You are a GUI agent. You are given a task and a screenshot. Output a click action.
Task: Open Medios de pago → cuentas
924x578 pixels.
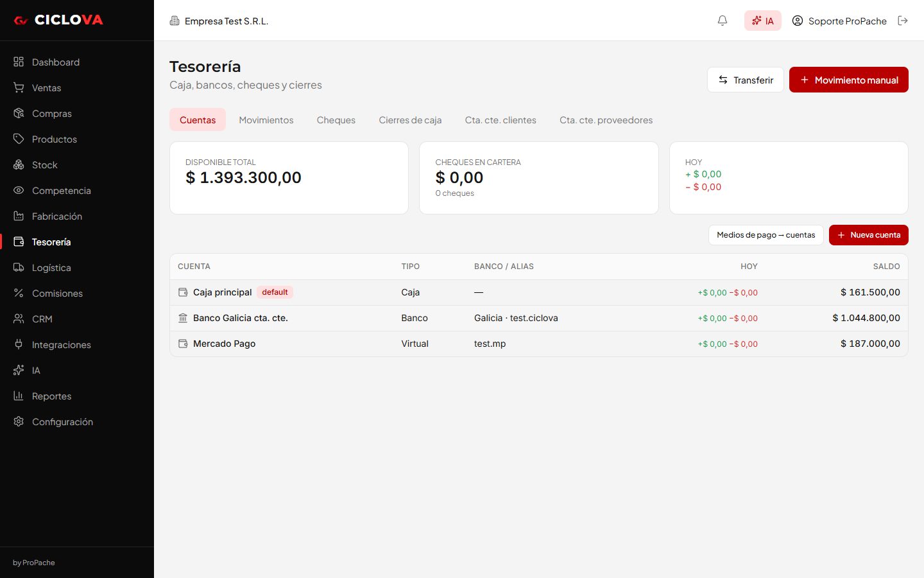coord(766,235)
